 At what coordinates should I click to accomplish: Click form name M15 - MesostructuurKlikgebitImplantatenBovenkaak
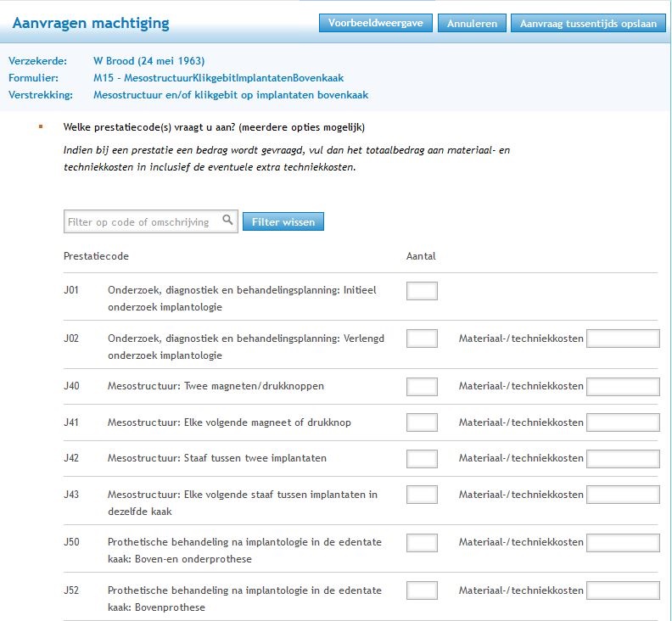point(219,78)
